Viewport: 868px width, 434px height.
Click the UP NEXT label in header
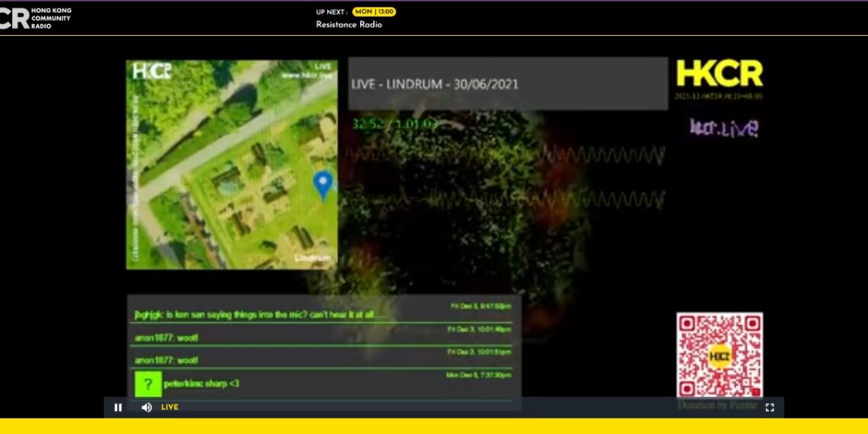pos(331,11)
